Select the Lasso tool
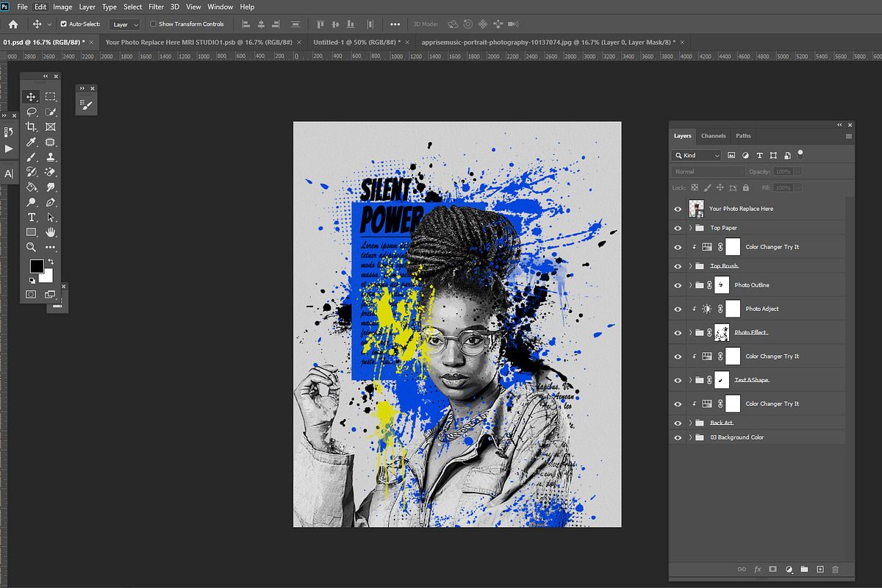The image size is (882, 588). pos(32,112)
